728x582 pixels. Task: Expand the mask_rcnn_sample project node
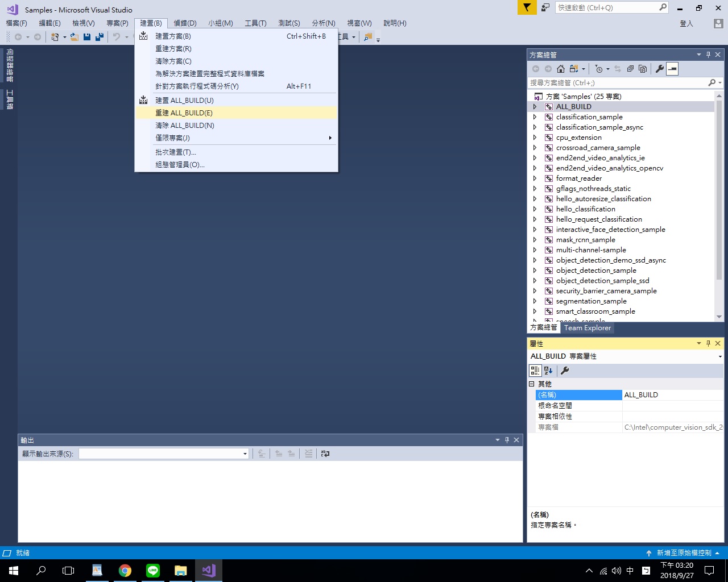(x=535, y=240)
